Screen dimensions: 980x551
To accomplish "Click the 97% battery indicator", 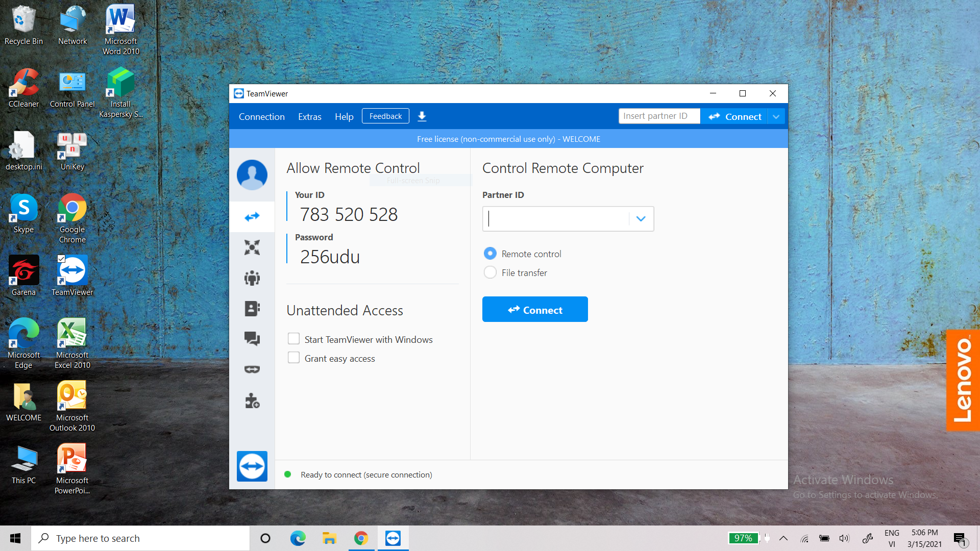I will [x=743, y=538].
